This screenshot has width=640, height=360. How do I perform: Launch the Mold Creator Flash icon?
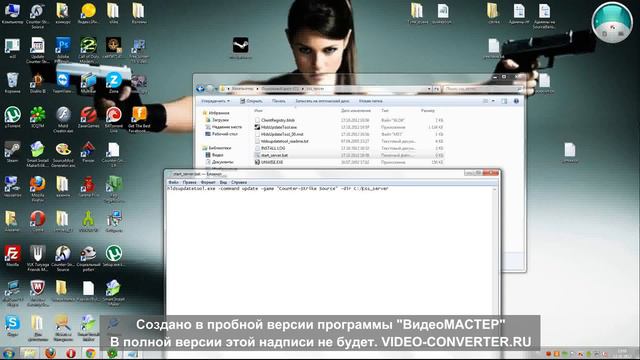pyautogui.click(x=63, y=119)
